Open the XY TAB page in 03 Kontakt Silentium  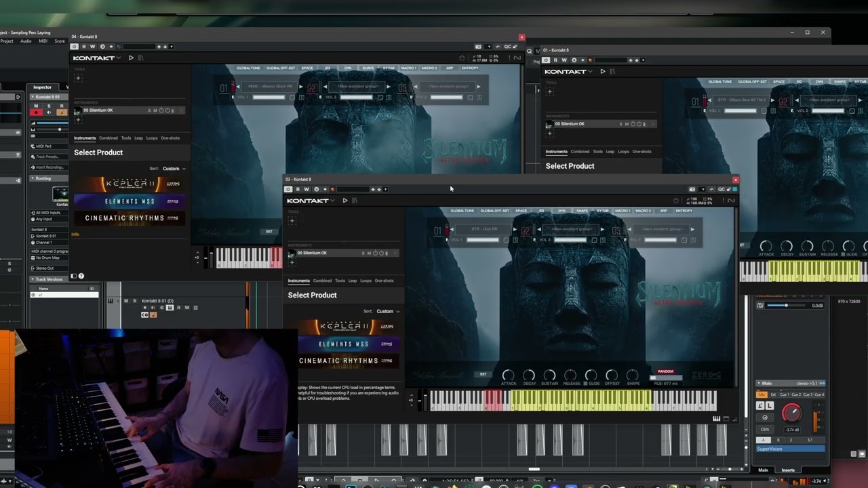point(602,211)
